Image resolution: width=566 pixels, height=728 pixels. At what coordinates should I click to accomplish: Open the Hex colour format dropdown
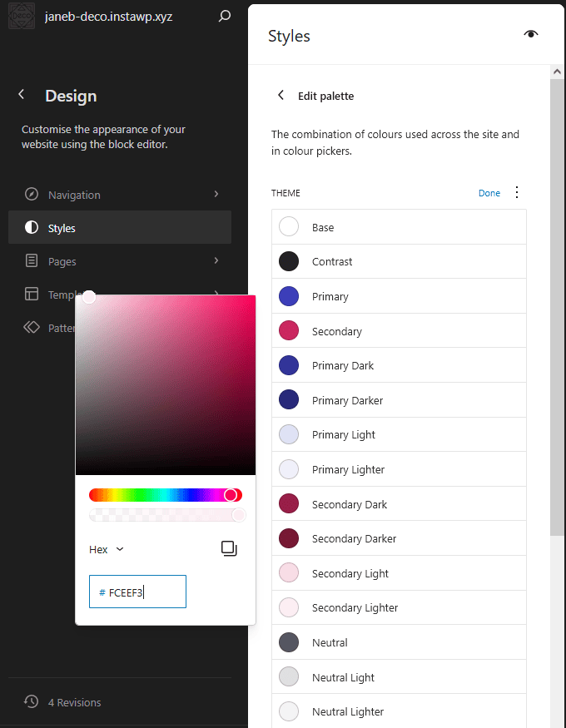click(x=107, y=549)
